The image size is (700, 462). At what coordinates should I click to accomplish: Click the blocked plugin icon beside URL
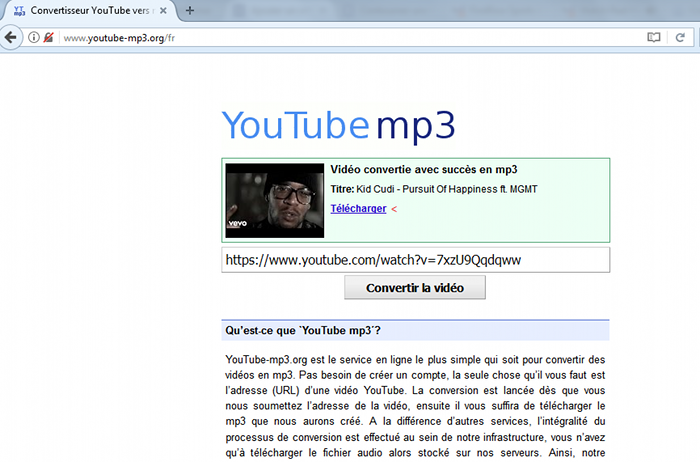pyautogui.click(x=48, y=37)
